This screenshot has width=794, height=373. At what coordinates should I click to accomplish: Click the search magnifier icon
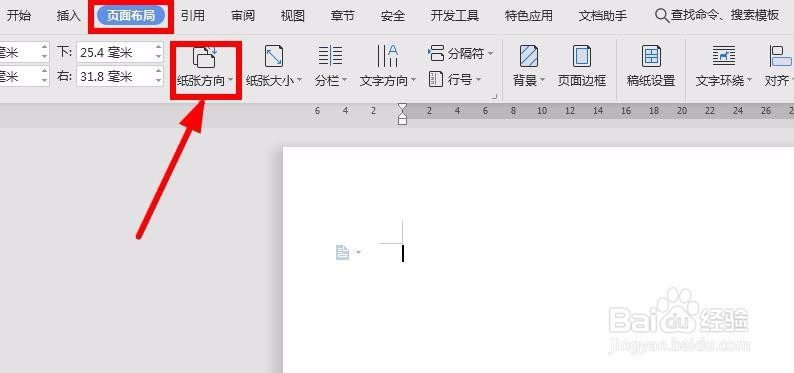click(662, 15)
